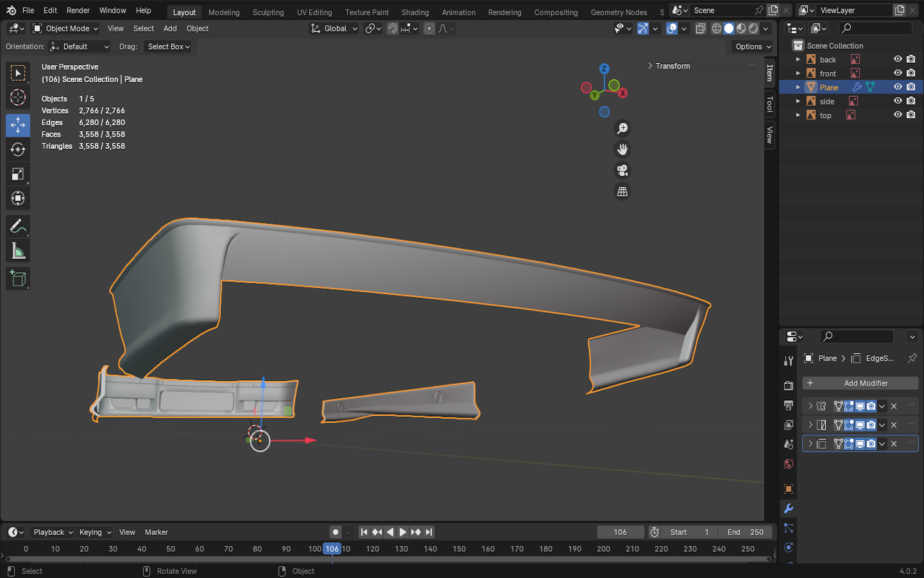The image size is (924, 578).
Task: Toggle X-ray mode in the viewport header
Action: pos(701,28)
